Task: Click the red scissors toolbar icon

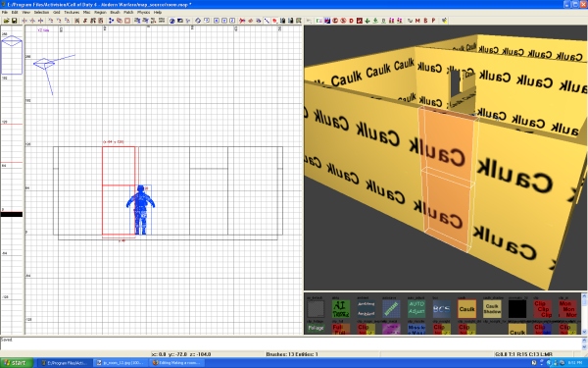Action: [x=242, y=21]
